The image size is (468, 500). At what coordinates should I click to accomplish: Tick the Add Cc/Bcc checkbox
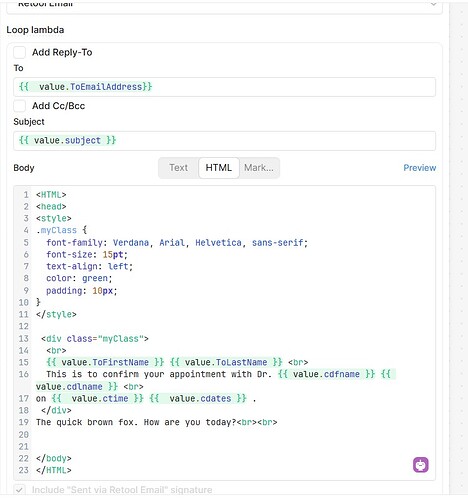pos(19,106)
